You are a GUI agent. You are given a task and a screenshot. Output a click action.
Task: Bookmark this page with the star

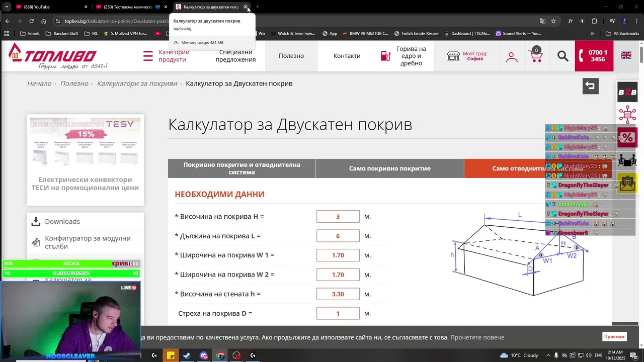pos(553,21)
